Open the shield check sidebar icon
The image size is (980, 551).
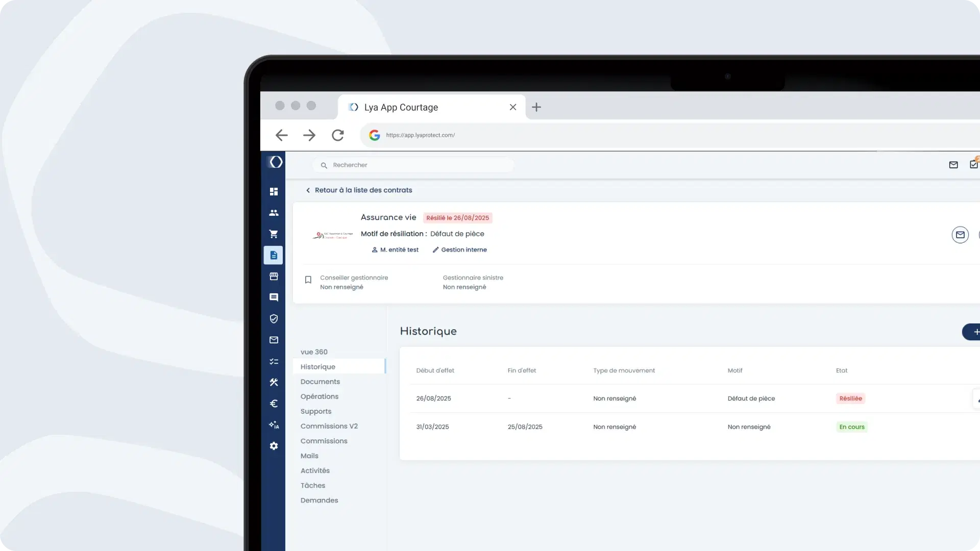274,318
